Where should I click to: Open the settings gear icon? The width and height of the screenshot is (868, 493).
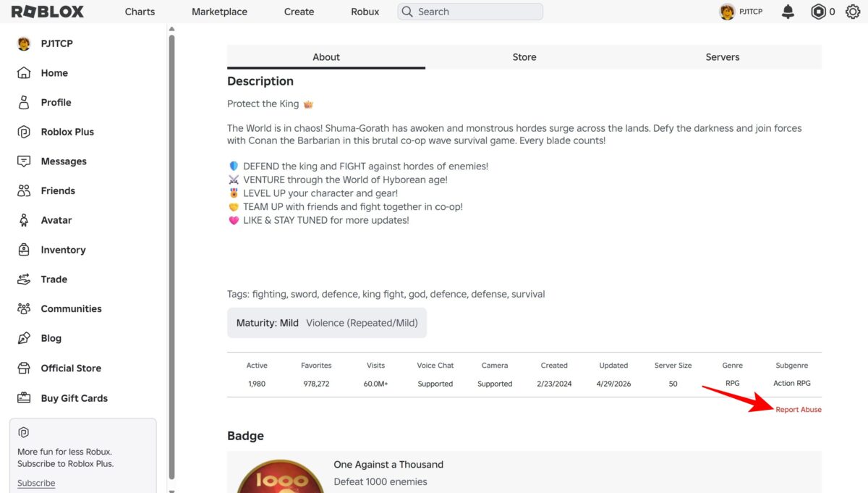point(852,12)
